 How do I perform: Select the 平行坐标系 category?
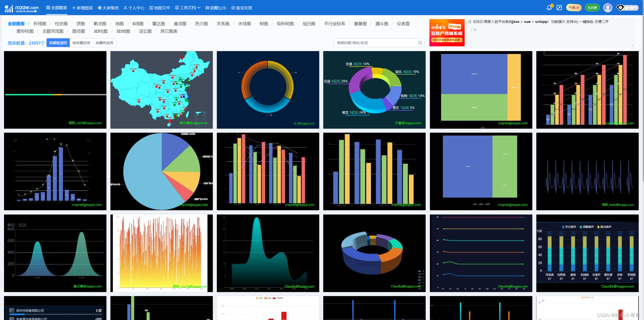(335, 24)
